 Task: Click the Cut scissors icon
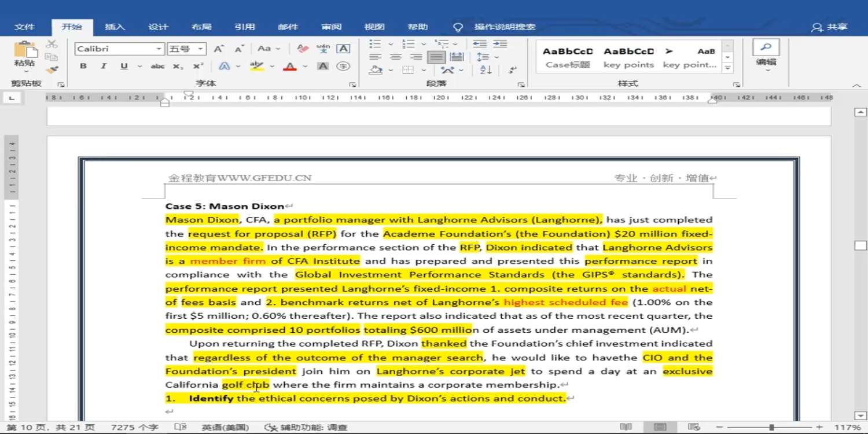coord(52,45)
